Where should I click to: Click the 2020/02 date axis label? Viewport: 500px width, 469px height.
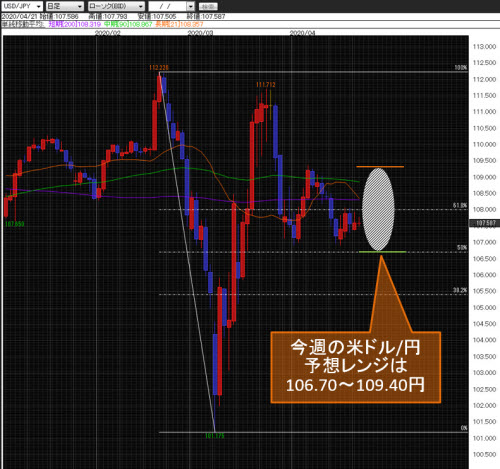pyautogui.click(x=108, y=33)
